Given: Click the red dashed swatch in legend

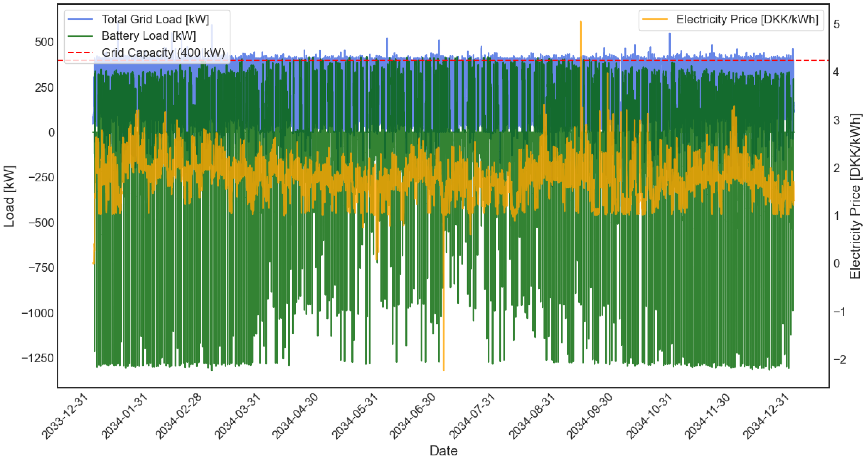Looking at the screenshot, I should [x=81, y=53].
